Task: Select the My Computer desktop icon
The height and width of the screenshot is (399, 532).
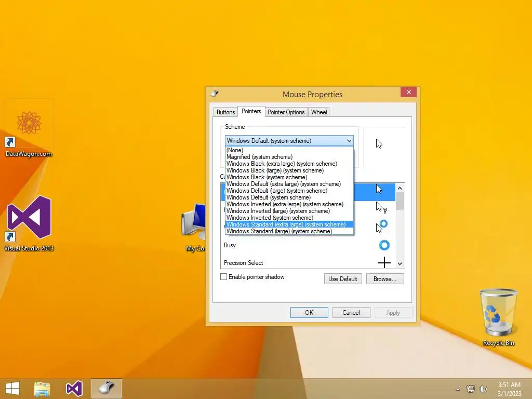Action: pyautogui.click(x=195, y=228)
